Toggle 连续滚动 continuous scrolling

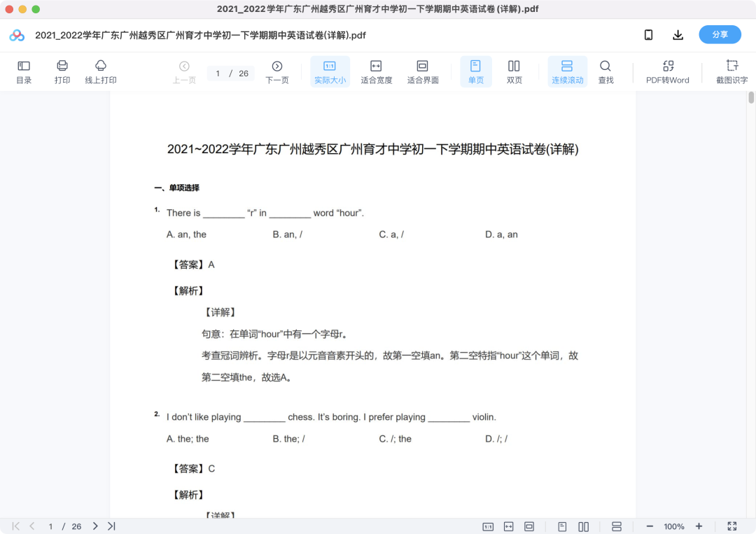pyautogui.click(x=568, y=72)
